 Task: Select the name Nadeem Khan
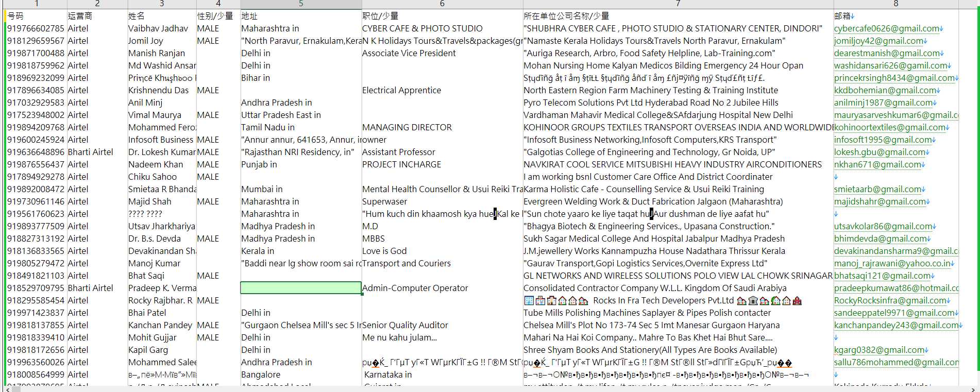coord(156,164)
